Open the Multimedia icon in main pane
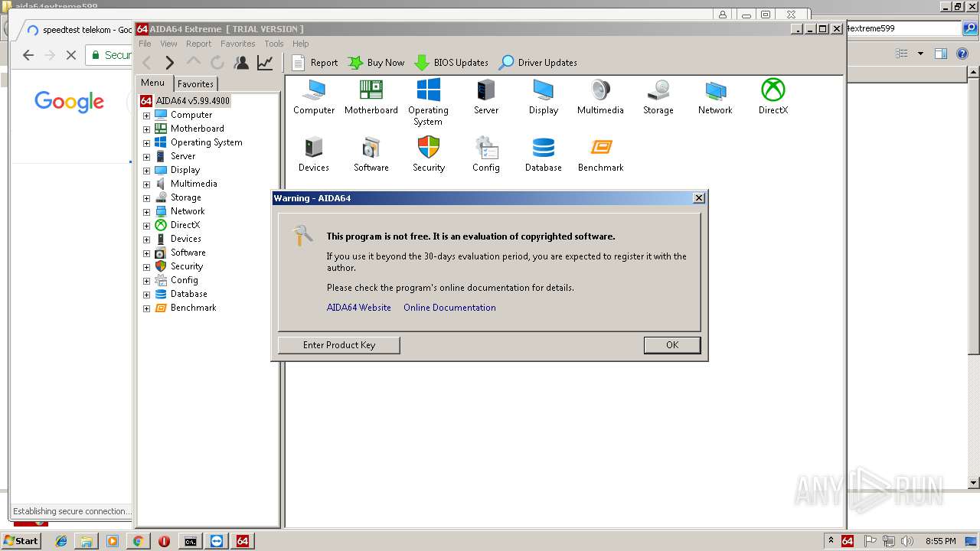The image size is (980, 551). (x=600, y=97)
